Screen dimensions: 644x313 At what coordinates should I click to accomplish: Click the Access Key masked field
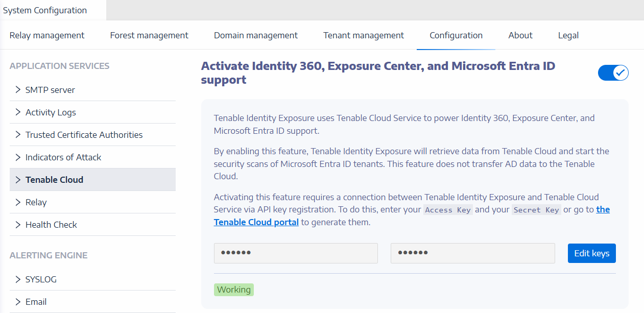296,253
